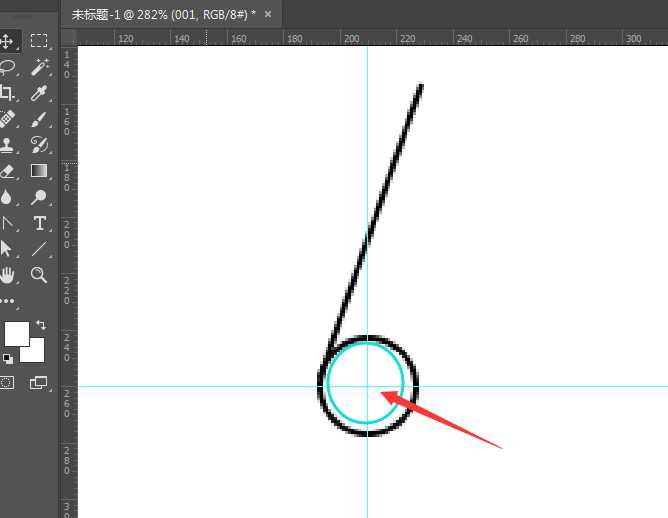
Task: Open the screen mode options
Action: [39, 382]
